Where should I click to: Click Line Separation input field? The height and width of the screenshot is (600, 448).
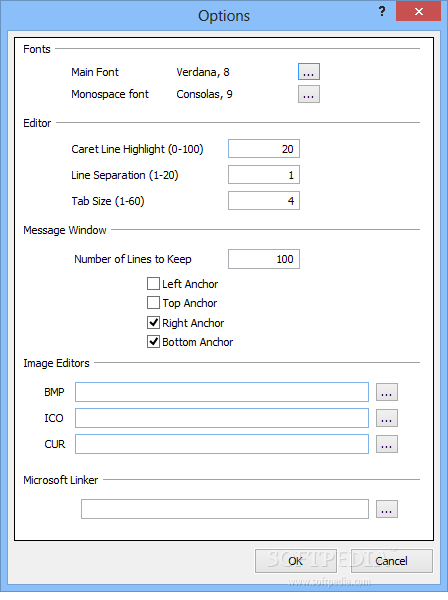(264, 174)
